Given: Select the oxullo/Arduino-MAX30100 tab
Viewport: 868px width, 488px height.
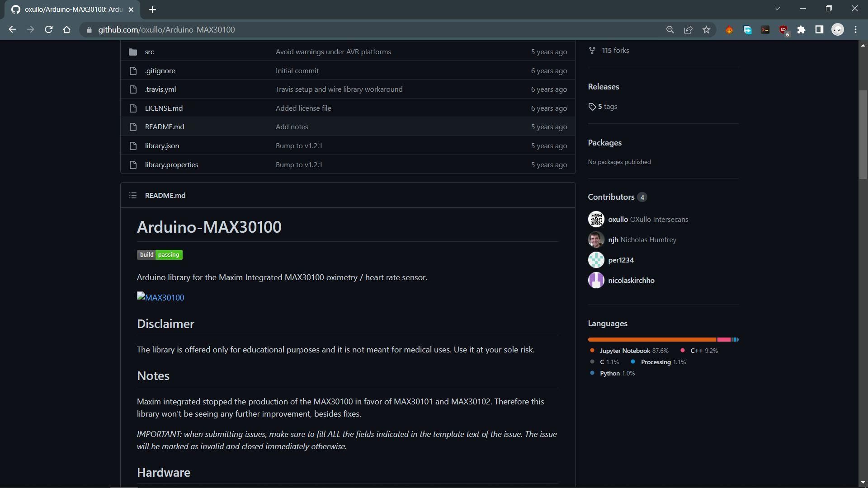Looking at the screenshot, I should click(72, 9).
